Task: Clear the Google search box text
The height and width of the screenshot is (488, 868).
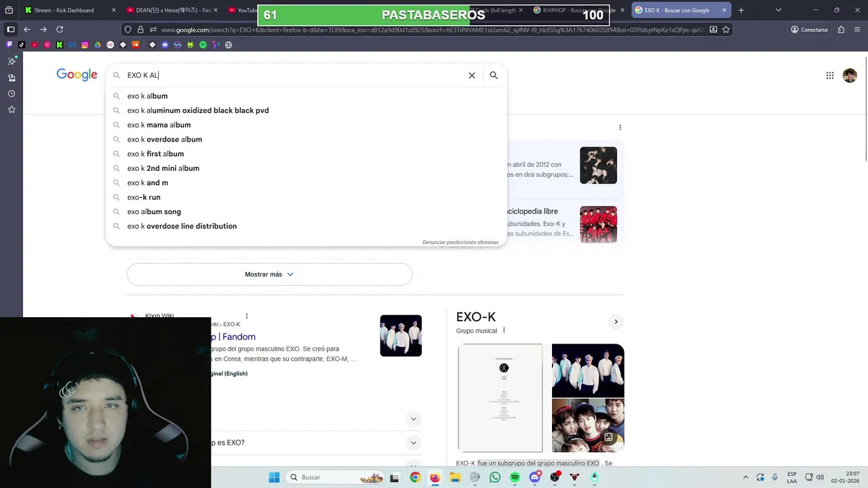Action: [x=472, y=75]
